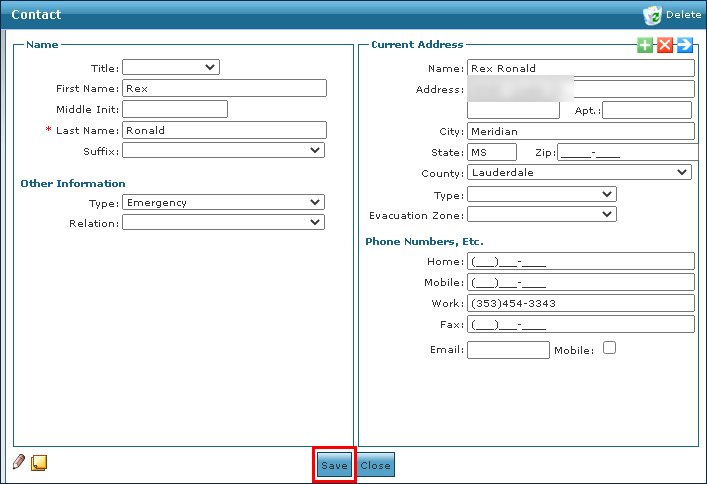707x484 pixels.
Task: Click the Delete label in header
Action: [684, 15]
